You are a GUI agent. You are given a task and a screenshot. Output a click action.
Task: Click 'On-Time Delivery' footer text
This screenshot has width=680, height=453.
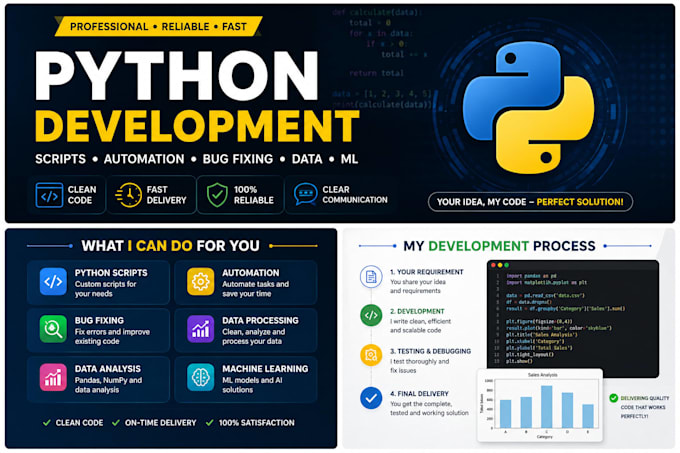coord(160,423)
